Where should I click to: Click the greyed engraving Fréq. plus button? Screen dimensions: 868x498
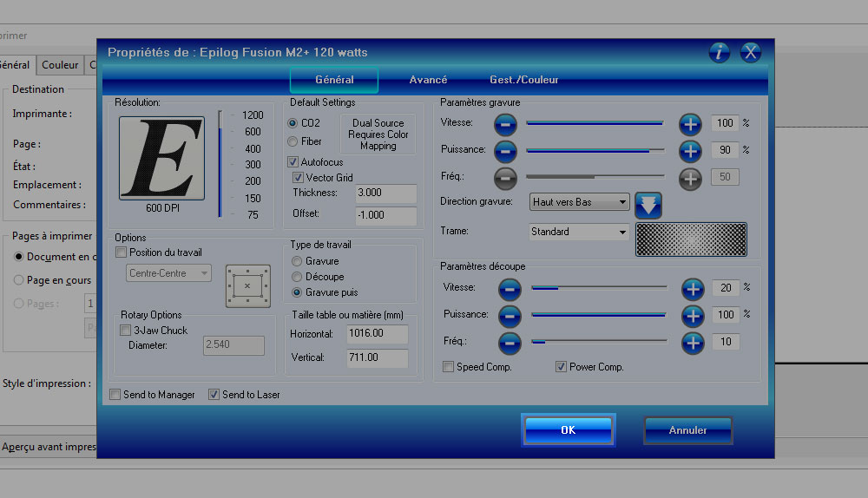[690, 178]
